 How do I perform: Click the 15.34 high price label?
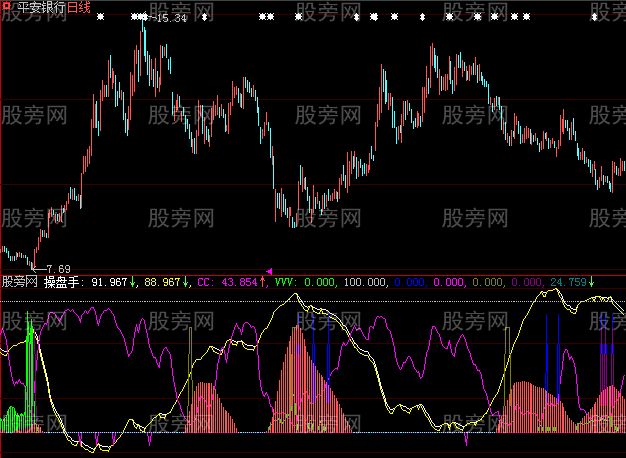tap(172, 19)
